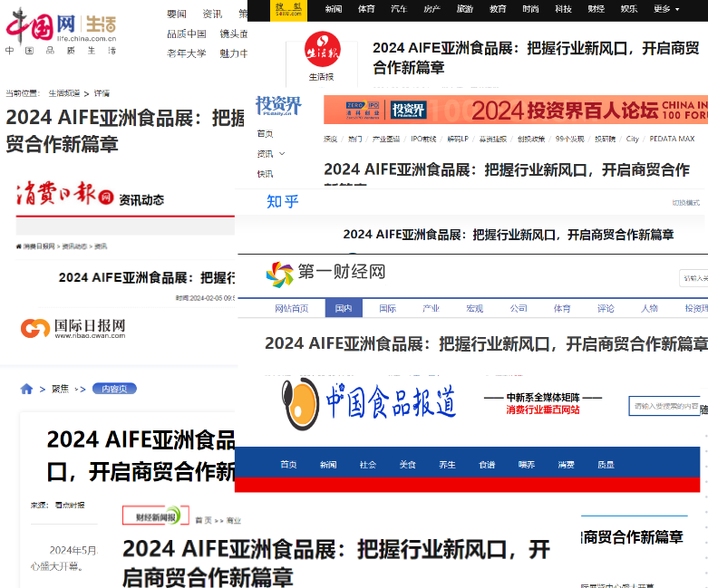Image resolution: width=708 pixels, height=588 pixels.
Task: Click the 中国食品报道 search input field
Action: click(665, 407)
